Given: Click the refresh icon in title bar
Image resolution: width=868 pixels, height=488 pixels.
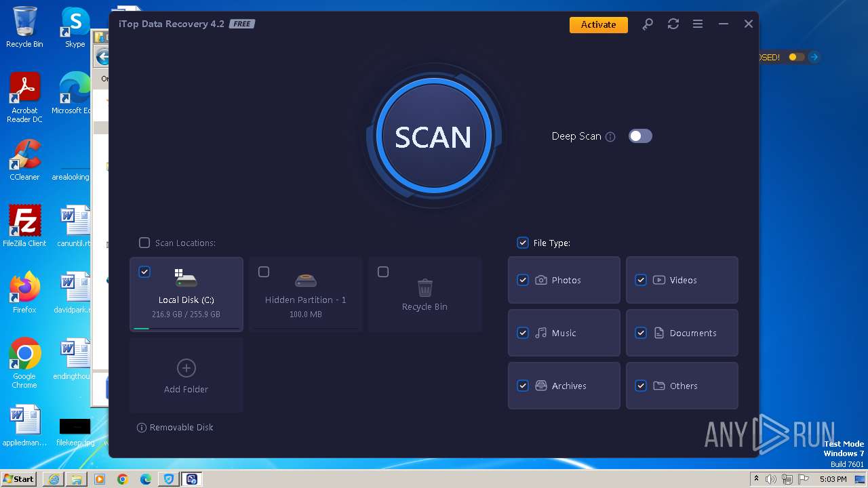Looking at the screenshot, I should (x=673, y=24).
